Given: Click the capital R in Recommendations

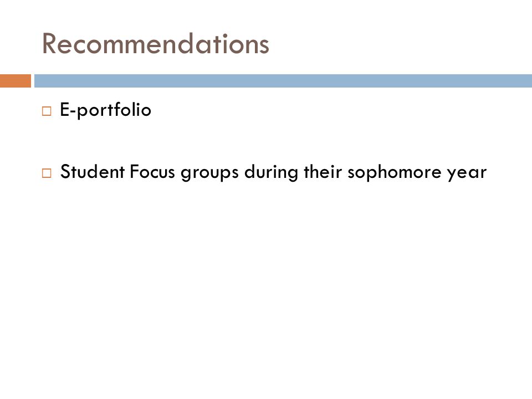Looking at the screenshot, I should tap(49, 43).
